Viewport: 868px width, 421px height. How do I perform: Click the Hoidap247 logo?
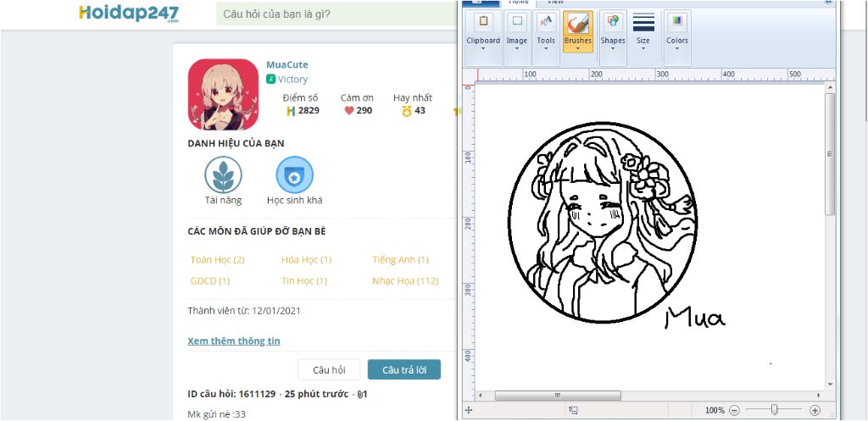pos(129,14)
